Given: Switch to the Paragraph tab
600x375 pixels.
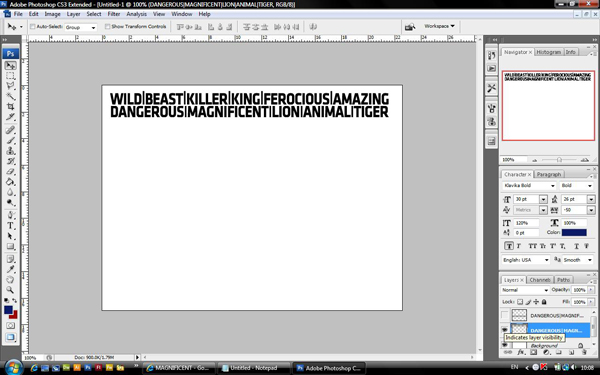Looking at the screenshot, I should coord(548,174).
